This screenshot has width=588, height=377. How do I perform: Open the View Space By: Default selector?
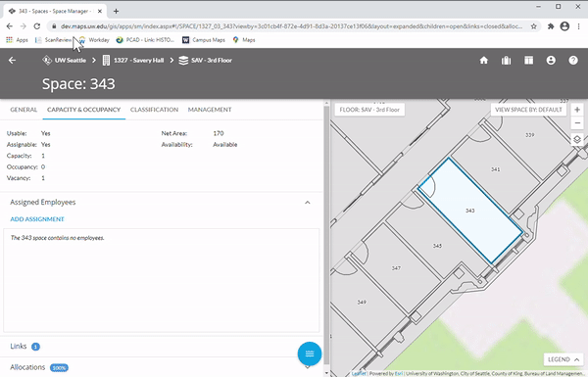coord(528,110)
